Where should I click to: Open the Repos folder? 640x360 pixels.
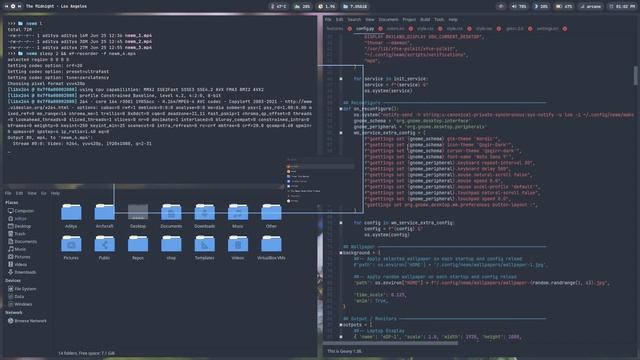pos(138,247)
